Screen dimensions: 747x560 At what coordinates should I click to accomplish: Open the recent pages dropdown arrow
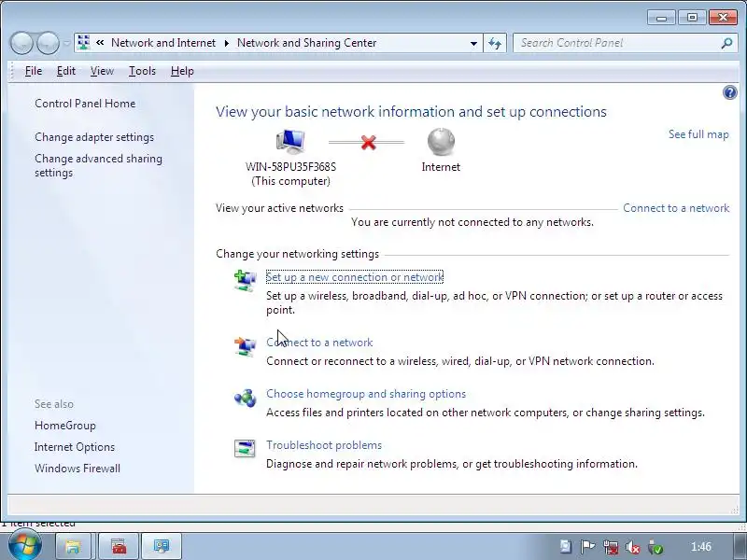[66, 43]
